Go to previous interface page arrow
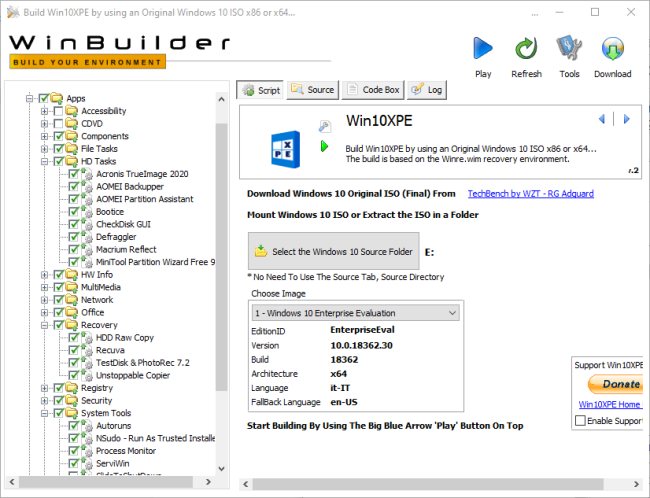This screenshot has width=650, height=498. click(x=601, y=119)
